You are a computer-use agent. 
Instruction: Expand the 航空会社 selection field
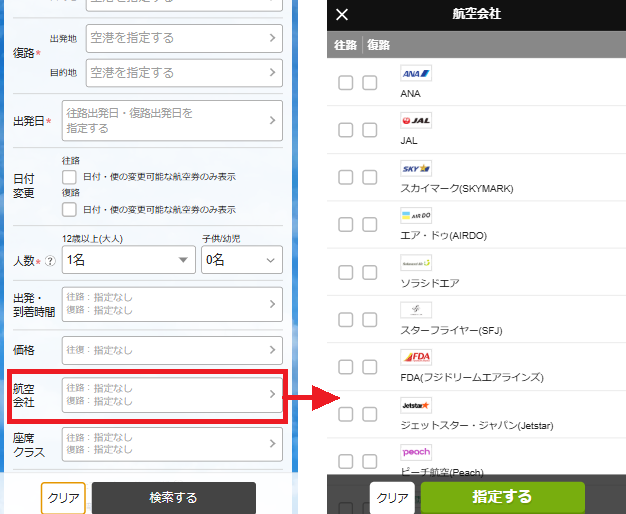pos(172,395)
